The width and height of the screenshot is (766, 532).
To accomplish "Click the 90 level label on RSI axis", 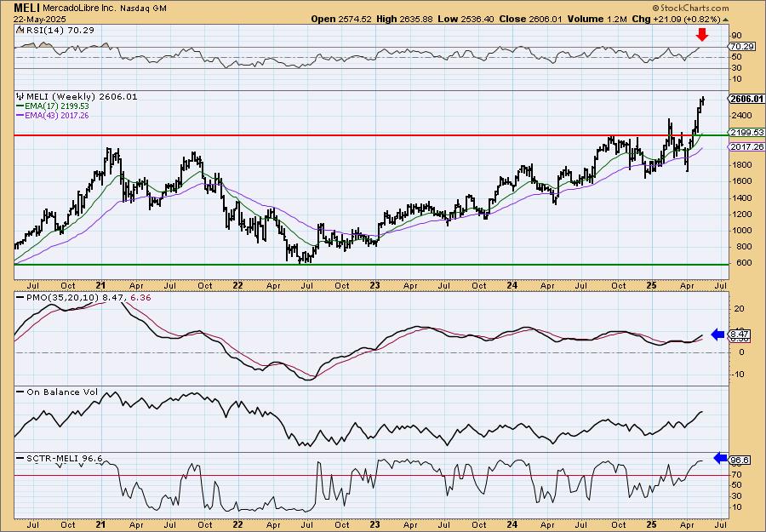I will click(736, 36).
